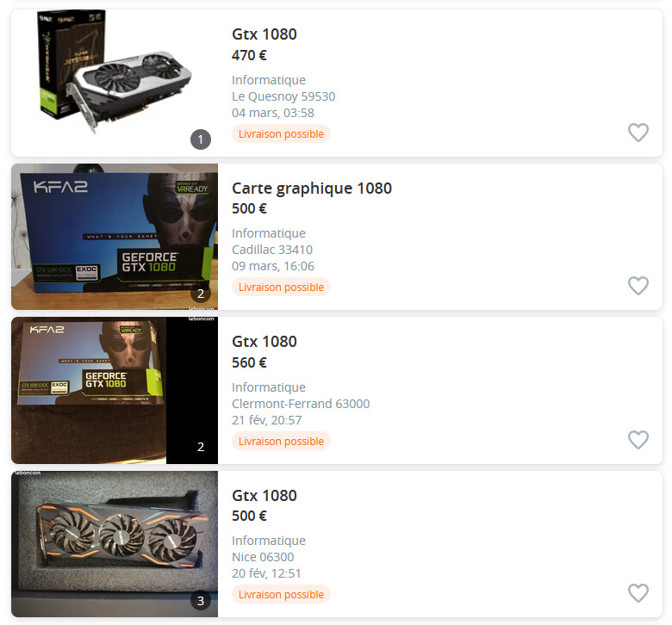672x625 pixels.
Task: Open the Gtx 1080 listing priced 560 €
Action: pyautogui.click(x=264, y=342)
